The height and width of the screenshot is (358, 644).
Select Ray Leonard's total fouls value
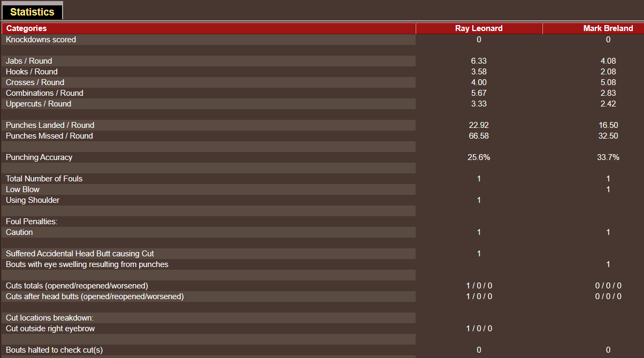(x=479, y=179)
